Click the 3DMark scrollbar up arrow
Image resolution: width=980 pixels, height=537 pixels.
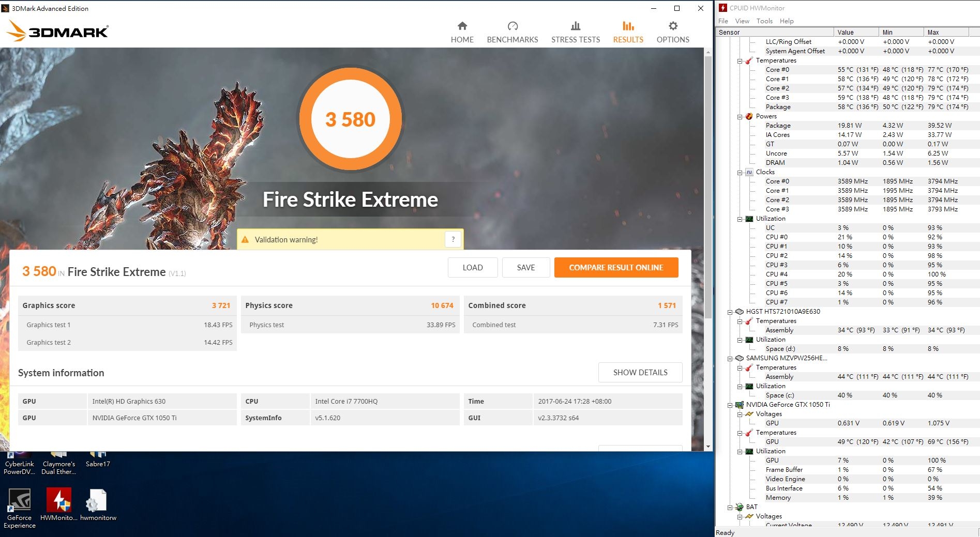click(x=708, y=52)
